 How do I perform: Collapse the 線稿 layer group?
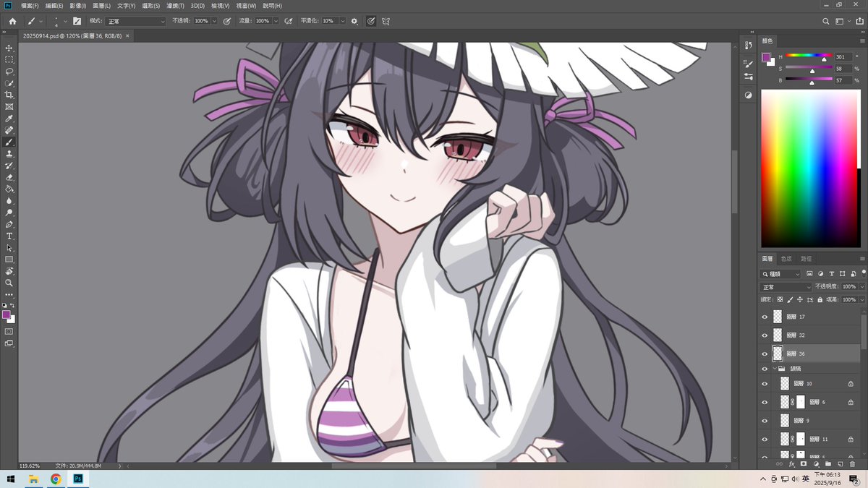coord(774,369)
